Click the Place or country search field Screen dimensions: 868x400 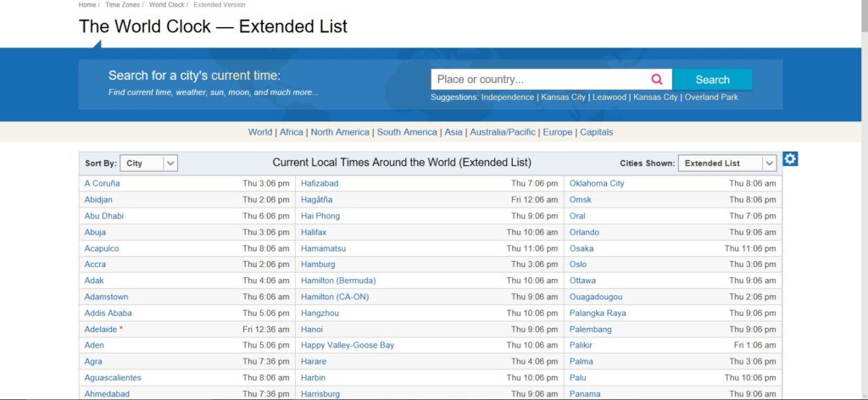(541, 80)
